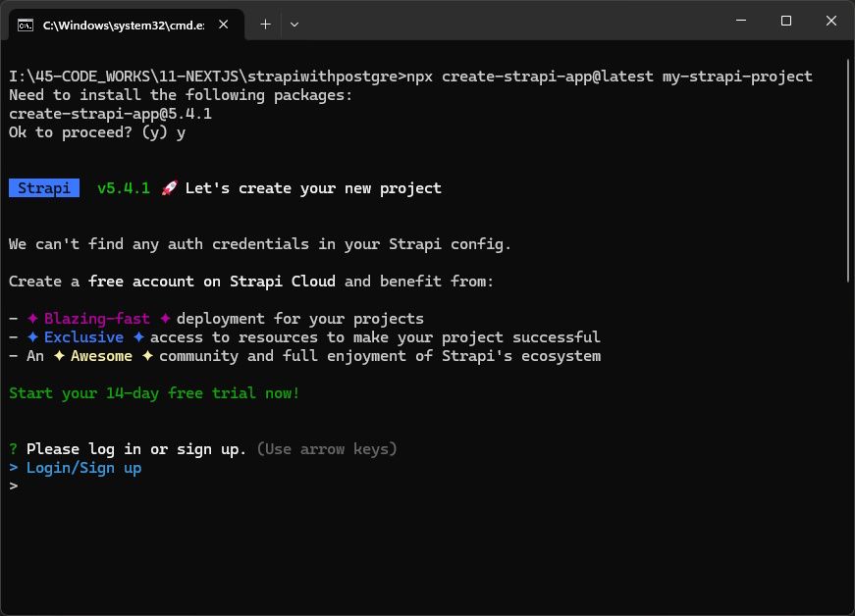This screenshot has width=855, height=616.
Task: Click the 14-day free trial line
Action: 154,393
